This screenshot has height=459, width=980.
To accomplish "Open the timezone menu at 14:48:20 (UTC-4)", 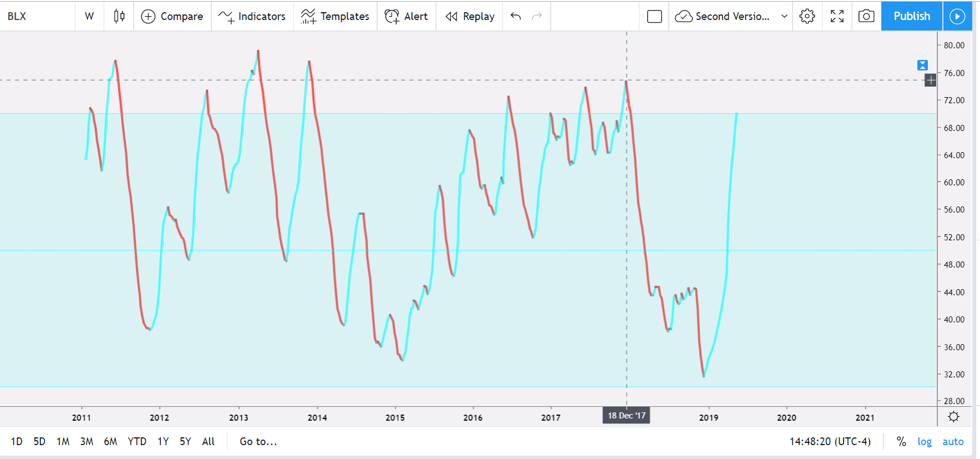I will (830, 441).
